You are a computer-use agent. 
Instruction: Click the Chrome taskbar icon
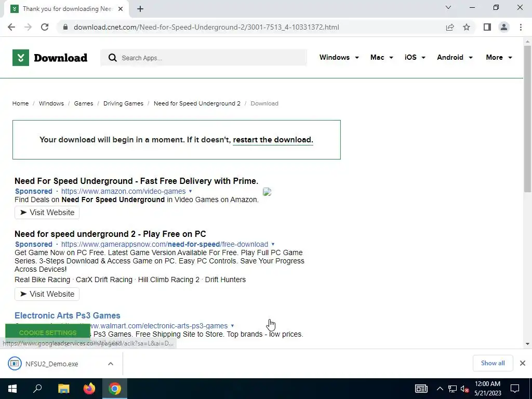tap(115, 389)
